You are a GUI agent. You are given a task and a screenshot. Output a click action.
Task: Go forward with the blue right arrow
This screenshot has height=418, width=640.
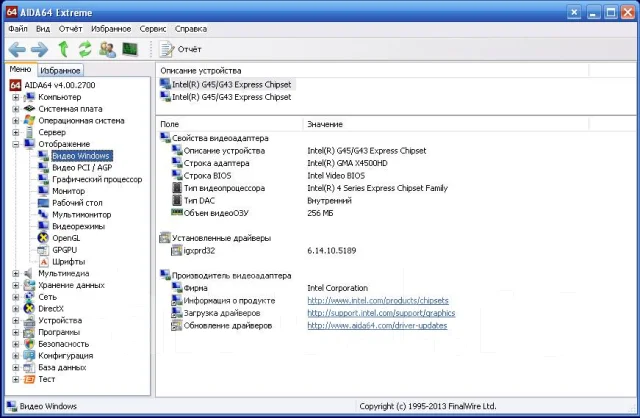tap(39, 50)
